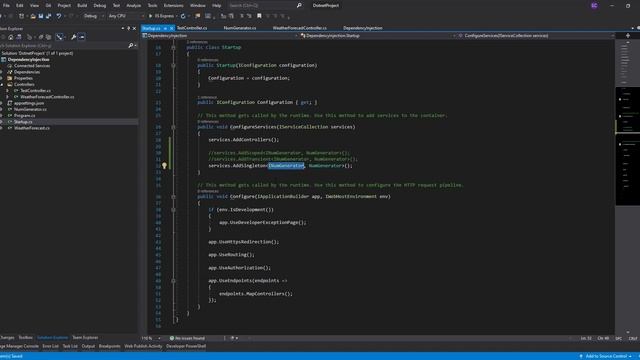Open the Edit menu
The width and height of the screenshot is (640, 360).
point(20,5)
